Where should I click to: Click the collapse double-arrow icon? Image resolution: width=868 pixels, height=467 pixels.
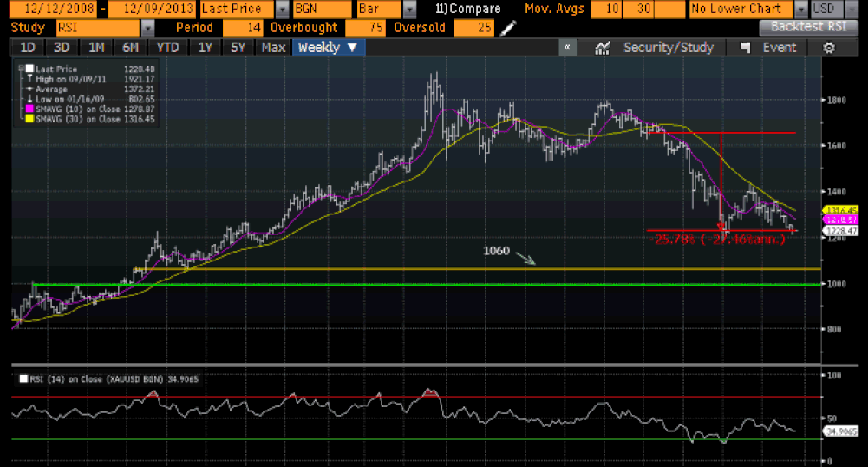[566, 48]
